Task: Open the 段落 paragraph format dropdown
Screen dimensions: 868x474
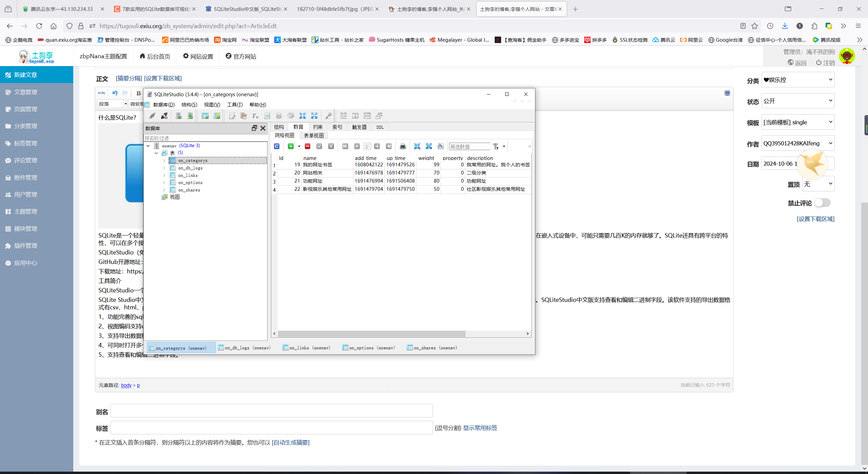Action: click(x=112, y=104)
